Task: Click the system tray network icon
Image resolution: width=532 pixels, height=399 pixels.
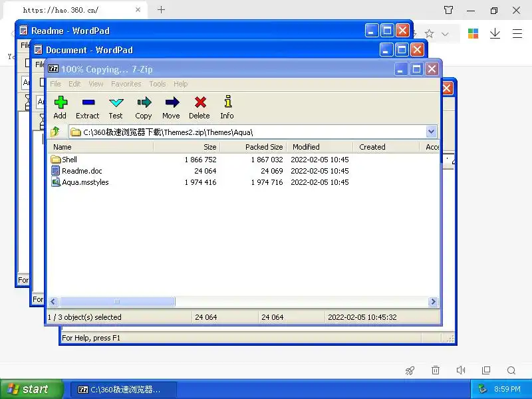Action: pyautogui.click(x=482, y=389)
